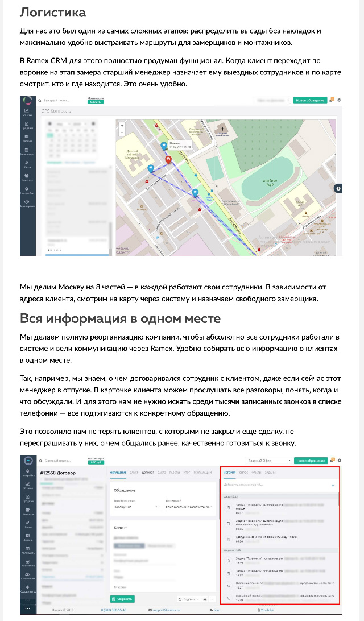Image resolution: width=364 pixels, height=621 pixels.
Task: Open the ЗАДАЧИ tab in history panel
Action: pyautogui.click(x=270, y=473)
